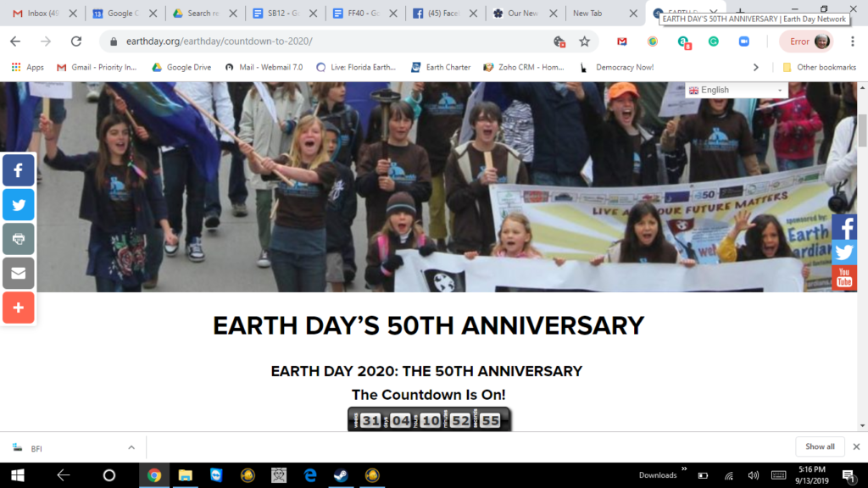Screen dimensions: 868x488
Task: Switch to the FF40 Google Docs tab
Action: coord(357,14)
